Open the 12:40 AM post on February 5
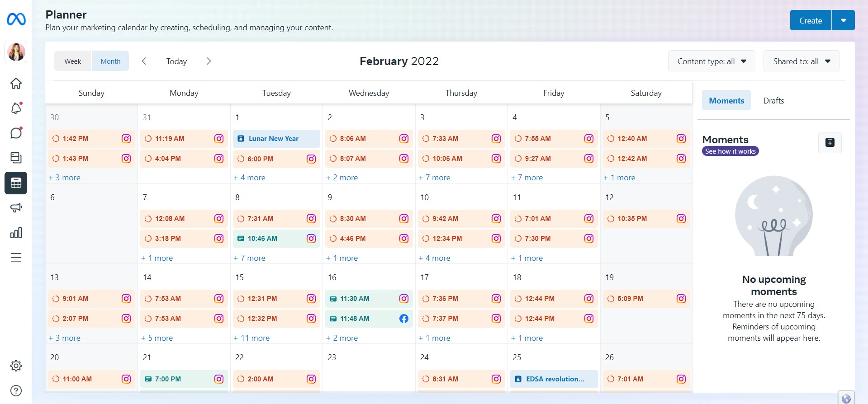This screenshot has width=868, height=404. point(646,139)
